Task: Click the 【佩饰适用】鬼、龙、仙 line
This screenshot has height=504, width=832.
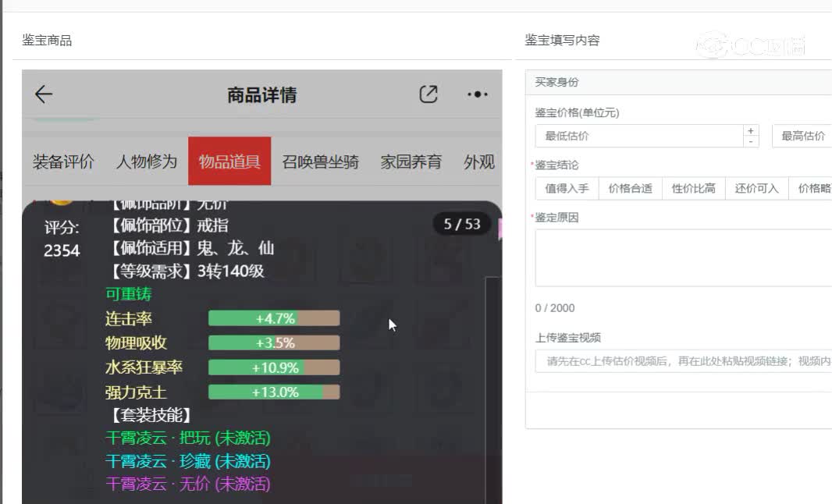Action: [191, 248]
